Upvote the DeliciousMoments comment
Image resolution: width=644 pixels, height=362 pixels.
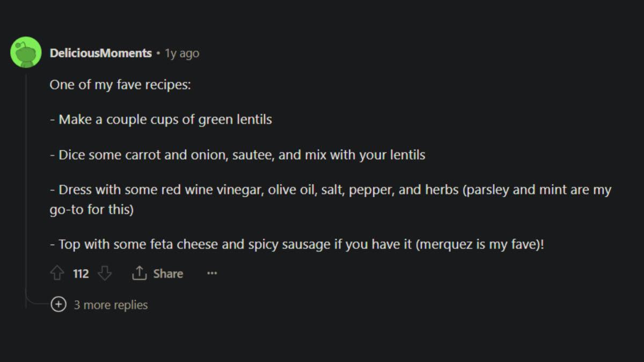[x=57, y=274]
